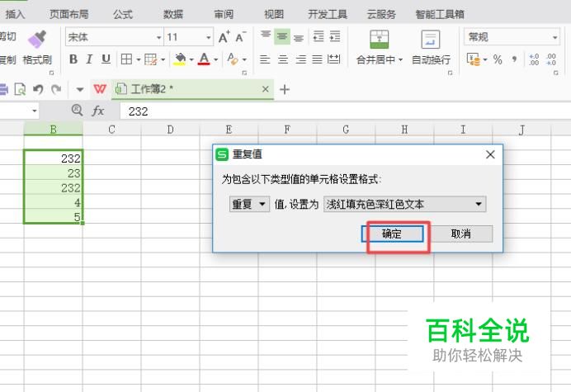Open the 宋体 font name dropdown
The width and height of the screenshot is (571, 392).
[x=158, y=37]
